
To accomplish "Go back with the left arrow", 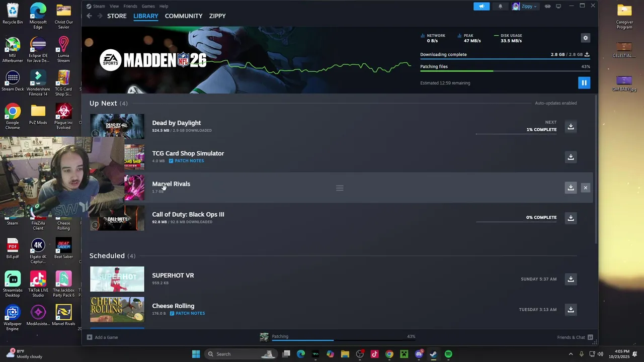I will click(x=89, y=16).
